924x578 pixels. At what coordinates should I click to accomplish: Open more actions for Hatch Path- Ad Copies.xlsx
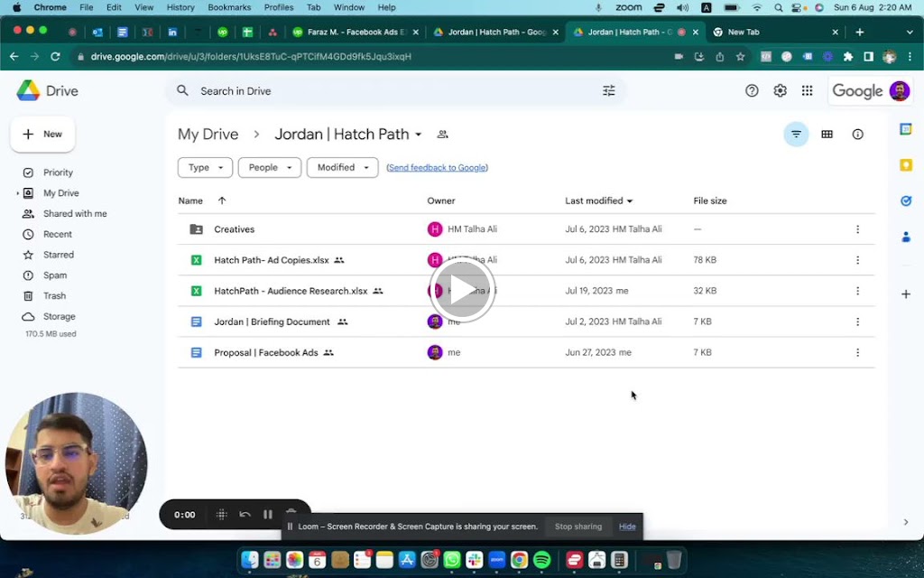[857, 260]
